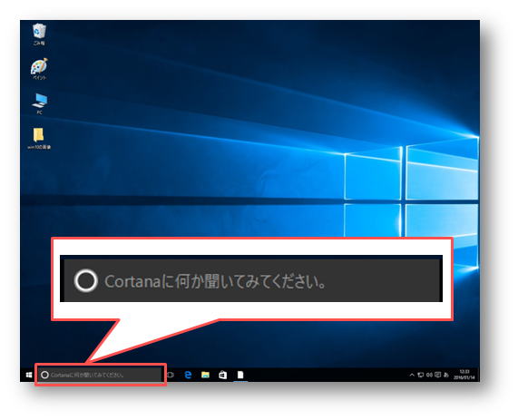
Task: Click the enlarged Cortana prompt text in the callout
Action: pos(215,281)
